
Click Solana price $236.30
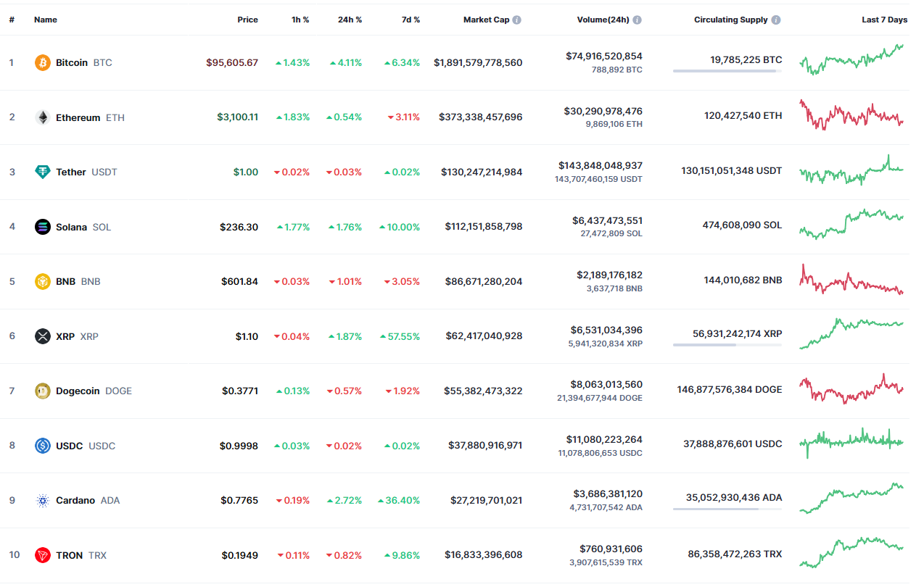pyautogui.click(x=239, y=227)
